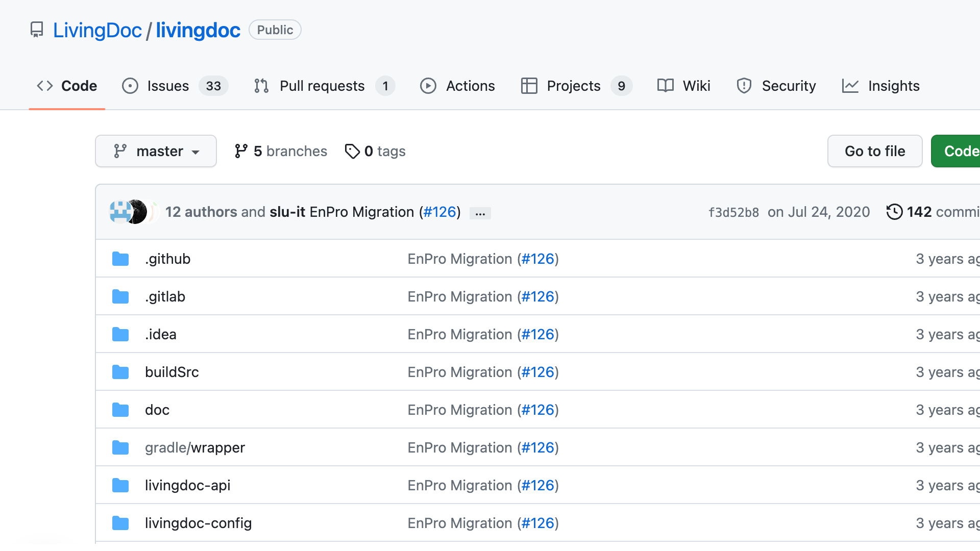Click the branch icon beside 5 branches
The width and height of the screenshot is (980, 551).
(x=241, y=151)
